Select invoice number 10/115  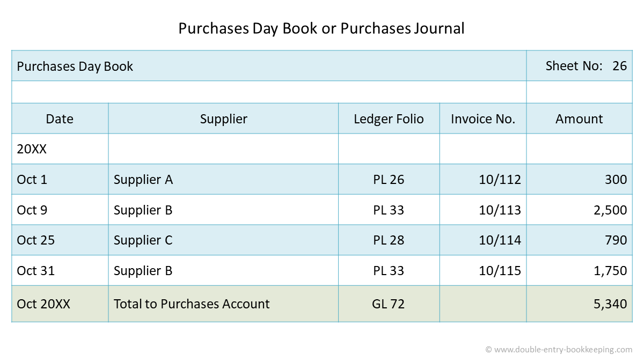[500, 271]
